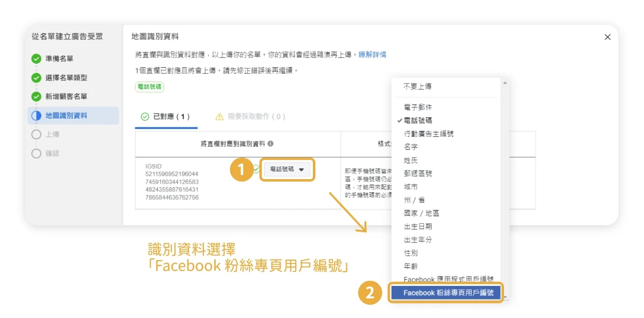Click the info icon next to 將直欄對應到識別資料
Viewport: 644px width, 318px height.
[271, 144]
